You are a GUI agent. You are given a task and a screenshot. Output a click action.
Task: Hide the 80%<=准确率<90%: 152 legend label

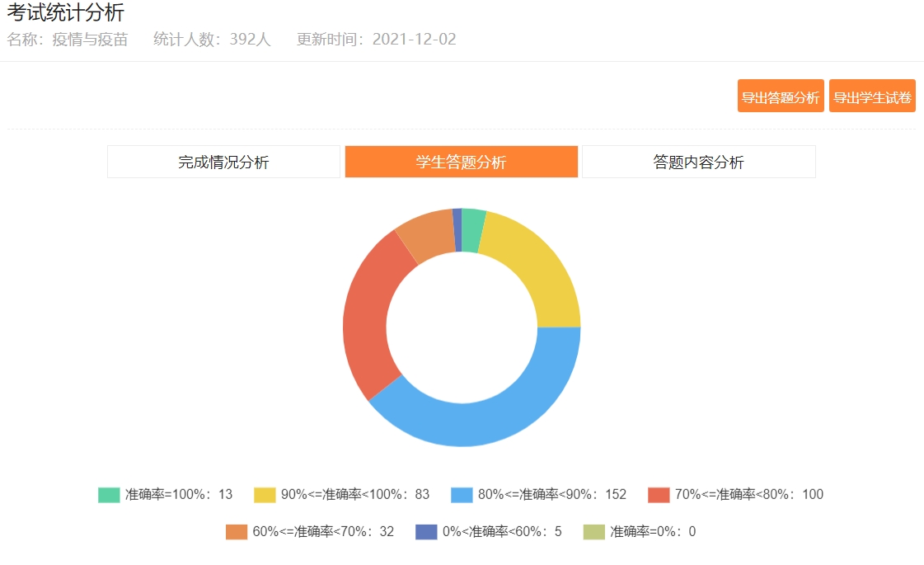pos(551,495)
